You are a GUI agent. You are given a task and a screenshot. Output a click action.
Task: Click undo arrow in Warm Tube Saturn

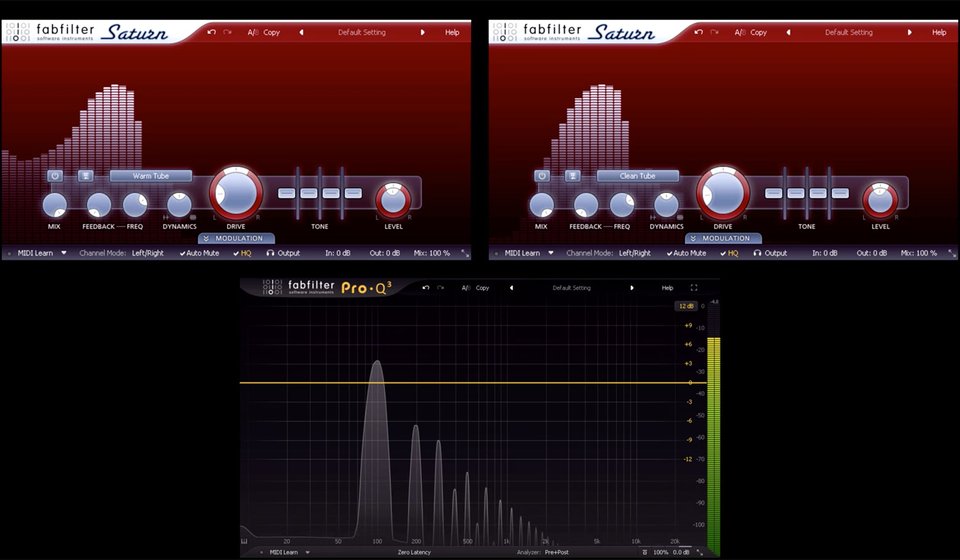(211, 32)
